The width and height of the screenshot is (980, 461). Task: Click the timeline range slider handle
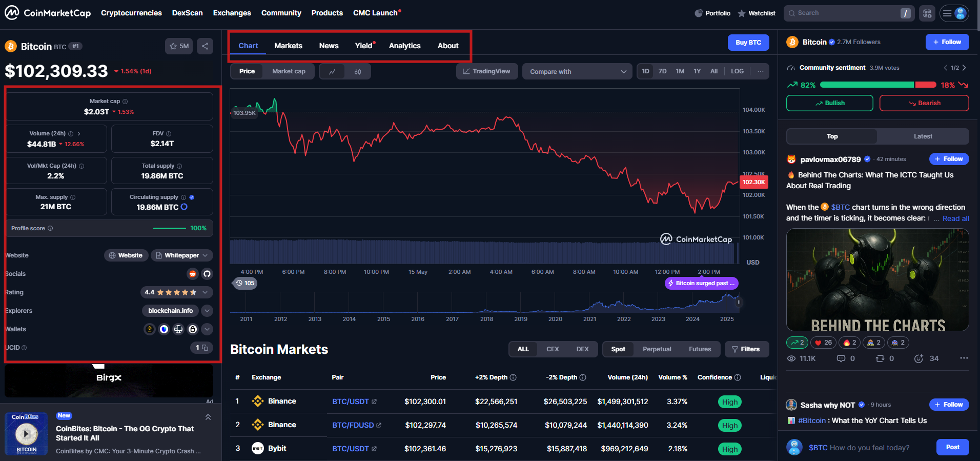(739, 303)
